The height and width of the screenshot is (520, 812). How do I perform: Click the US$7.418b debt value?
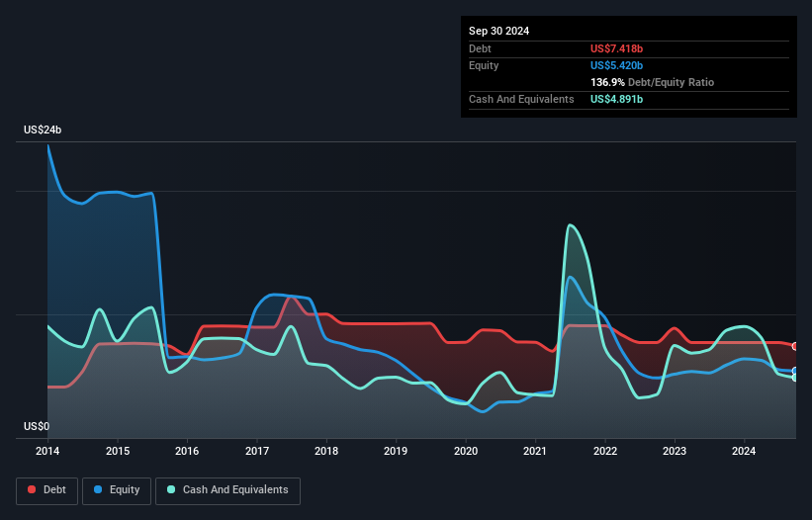(x=616, y=48)
